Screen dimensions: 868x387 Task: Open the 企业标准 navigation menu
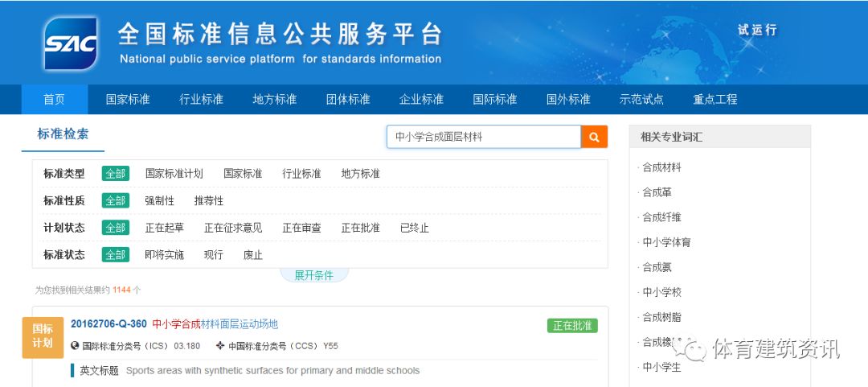click(x=421, y=99)
